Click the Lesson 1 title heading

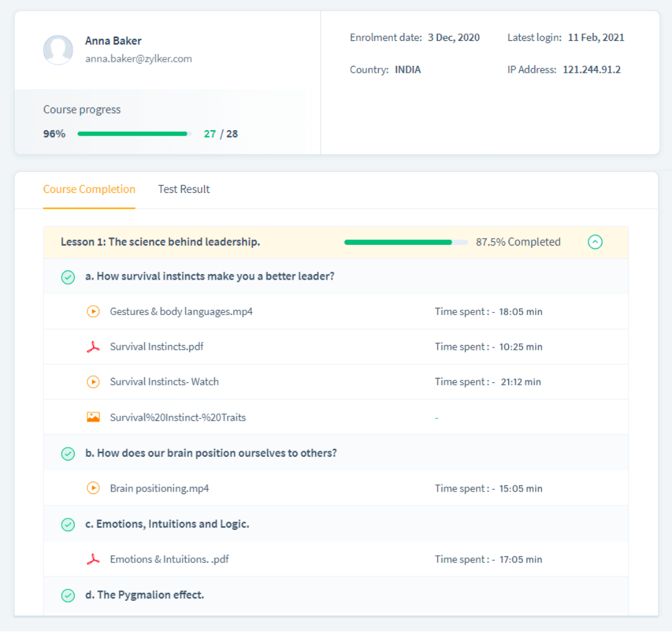[x=160, y=242]
